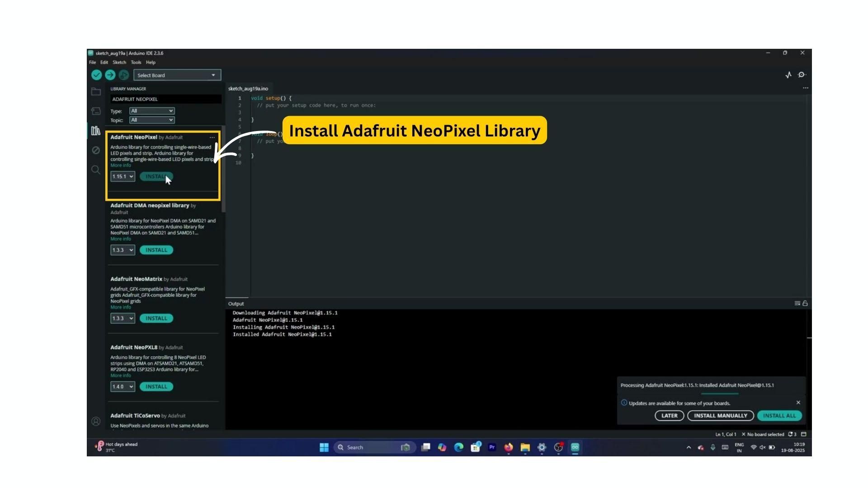Install the Adafruit NeoMatrix library

coord(156,319)
